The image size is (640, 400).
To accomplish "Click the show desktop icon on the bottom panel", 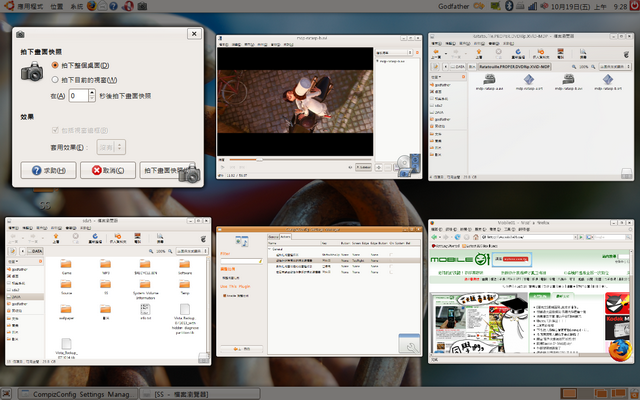I will point(7,394).
